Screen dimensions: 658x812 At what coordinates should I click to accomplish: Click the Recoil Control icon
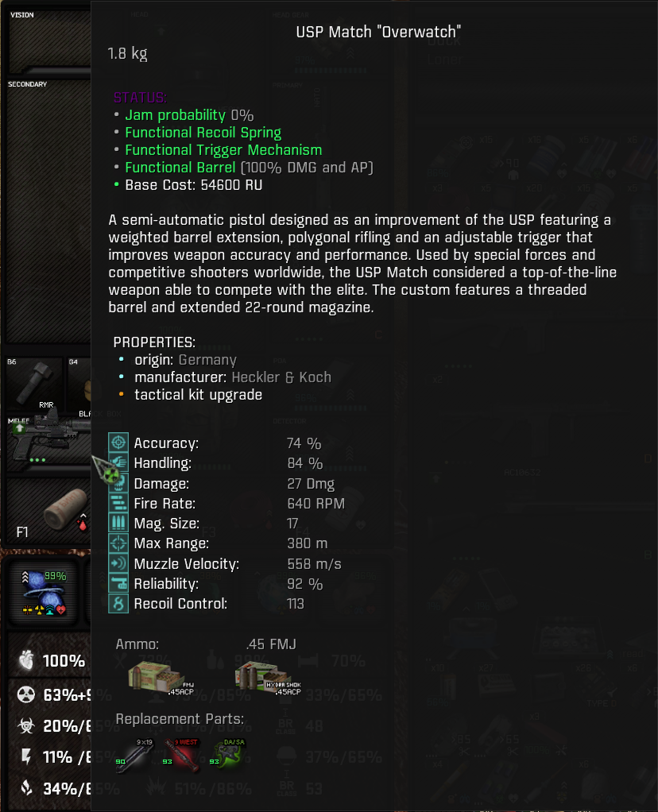click(x=118, y=604)
